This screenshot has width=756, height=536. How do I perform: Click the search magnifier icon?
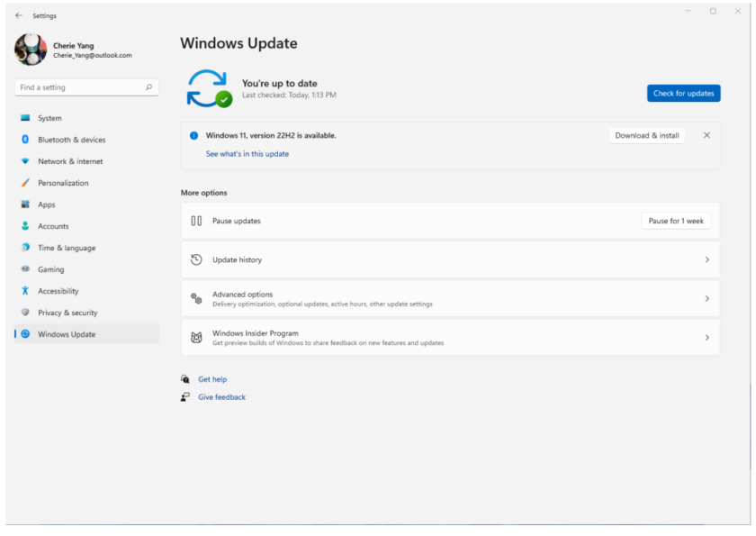(x=149, y=87)
